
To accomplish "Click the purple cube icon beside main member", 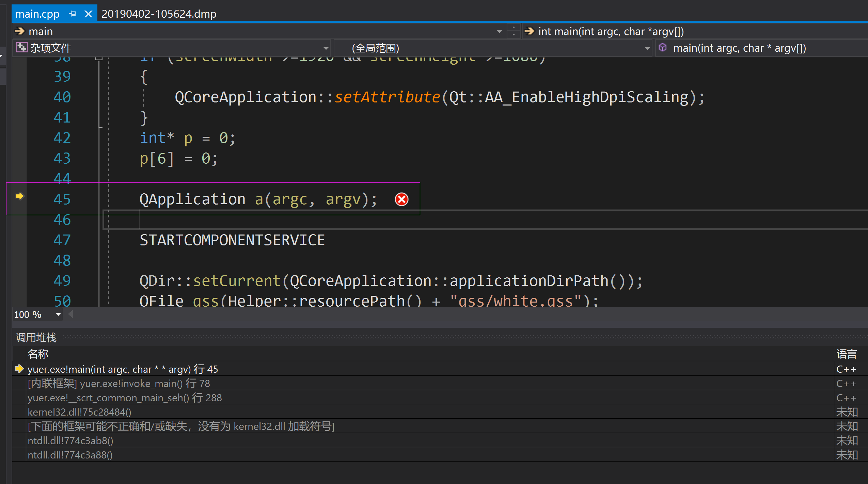I will [x=663, y=48].
